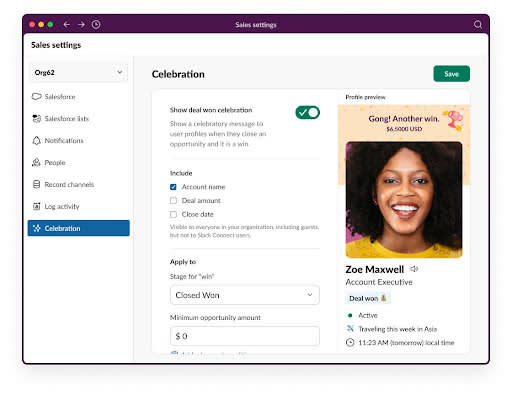Click the Notifications bell icon
Image resolution: width=512 pixels, height=395 pixels.
36,140
